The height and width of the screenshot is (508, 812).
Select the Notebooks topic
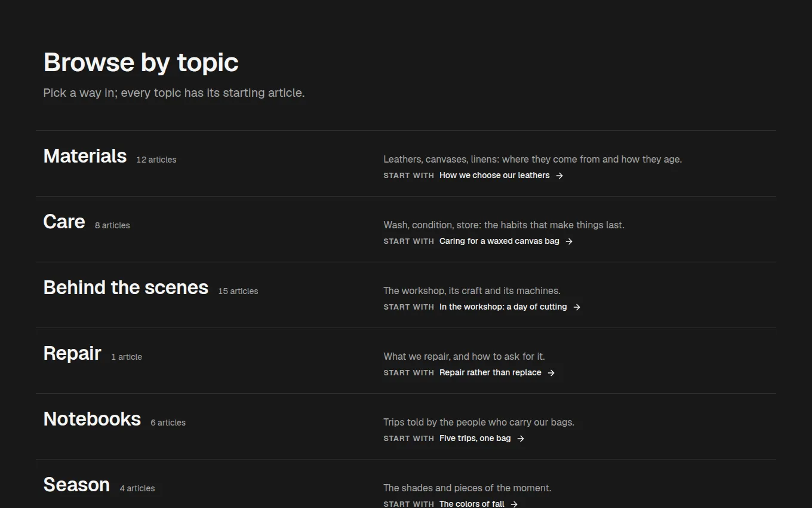pos(92,419)
